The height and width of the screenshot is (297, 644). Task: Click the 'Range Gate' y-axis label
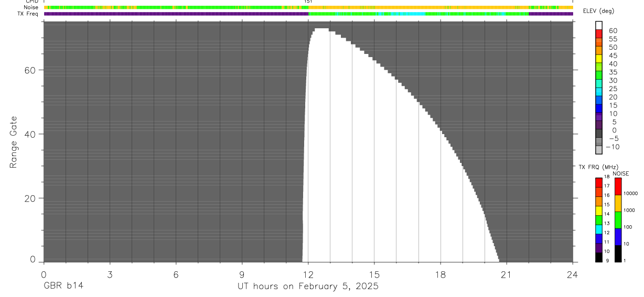pos(14,142)
